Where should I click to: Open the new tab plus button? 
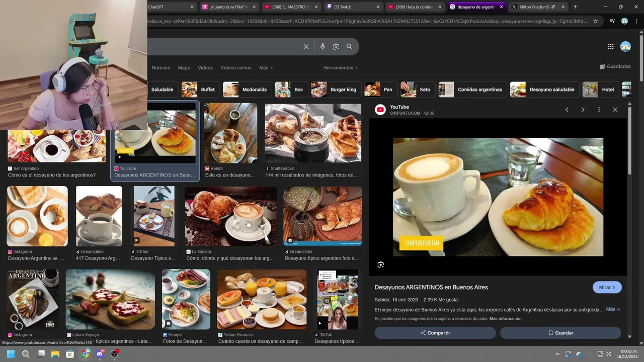tap(575, 7)
